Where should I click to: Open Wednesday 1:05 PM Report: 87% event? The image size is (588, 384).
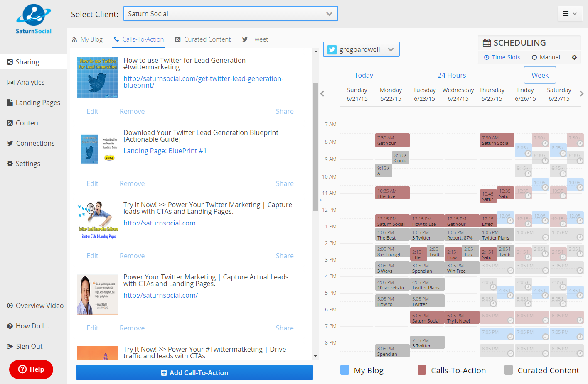click(x=462, y=235)
